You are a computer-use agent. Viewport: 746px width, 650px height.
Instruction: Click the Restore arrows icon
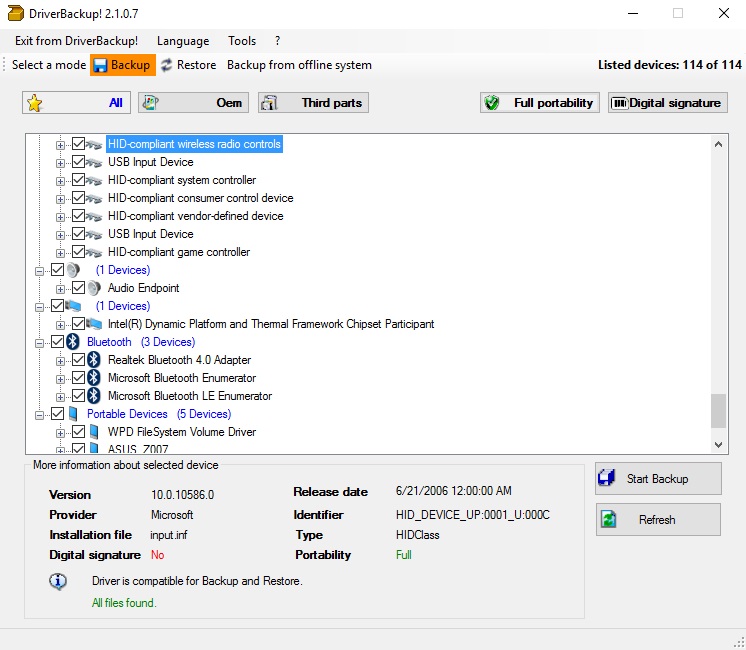click(167, 65)
